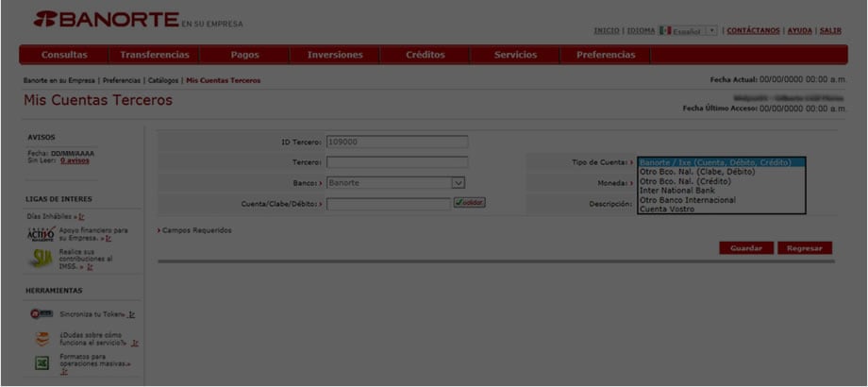This screenshot has width=868, height=387.
Task: Click Catálogos breadcrumb link
Action: coord(163,81)
